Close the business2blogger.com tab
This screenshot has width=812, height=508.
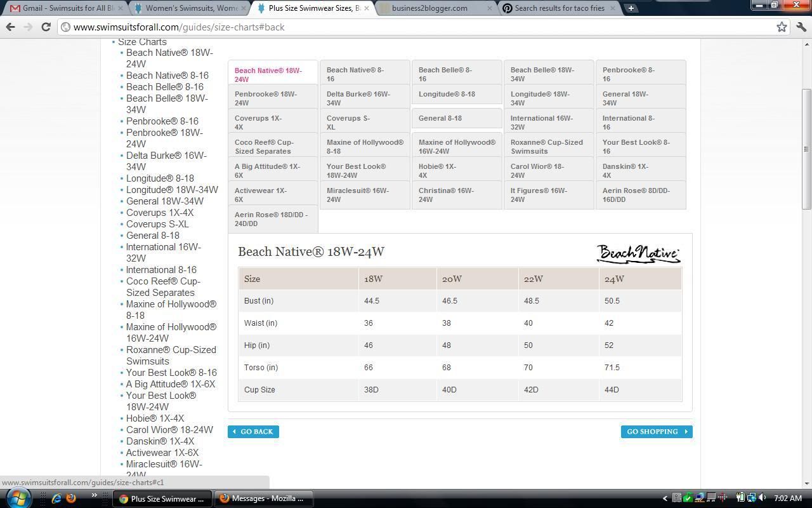tap(489, 8)
